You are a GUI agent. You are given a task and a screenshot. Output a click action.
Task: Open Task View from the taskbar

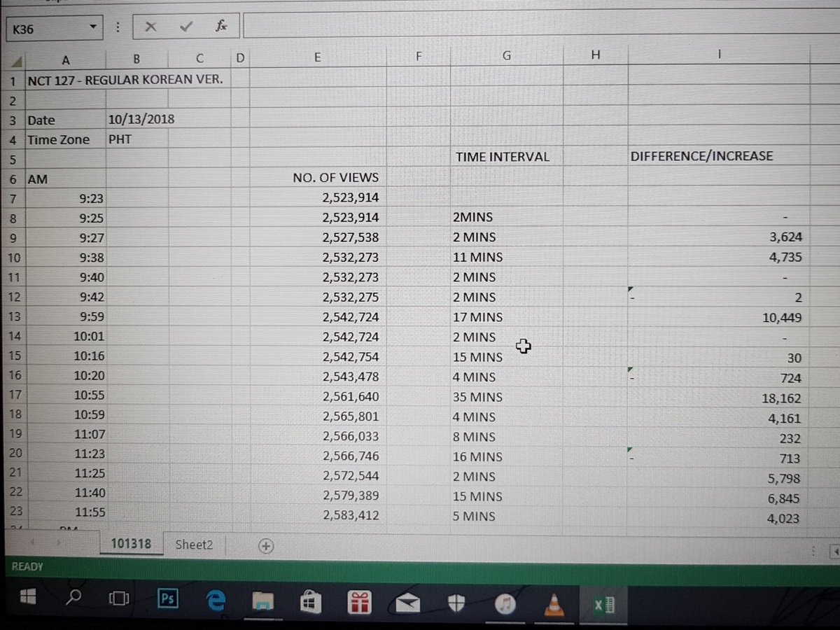(120, 600)
